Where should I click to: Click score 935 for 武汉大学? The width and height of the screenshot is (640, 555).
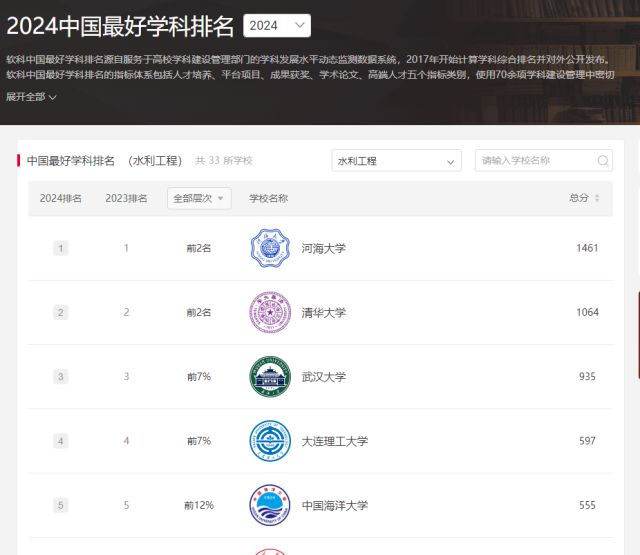[x=587, y=376]
